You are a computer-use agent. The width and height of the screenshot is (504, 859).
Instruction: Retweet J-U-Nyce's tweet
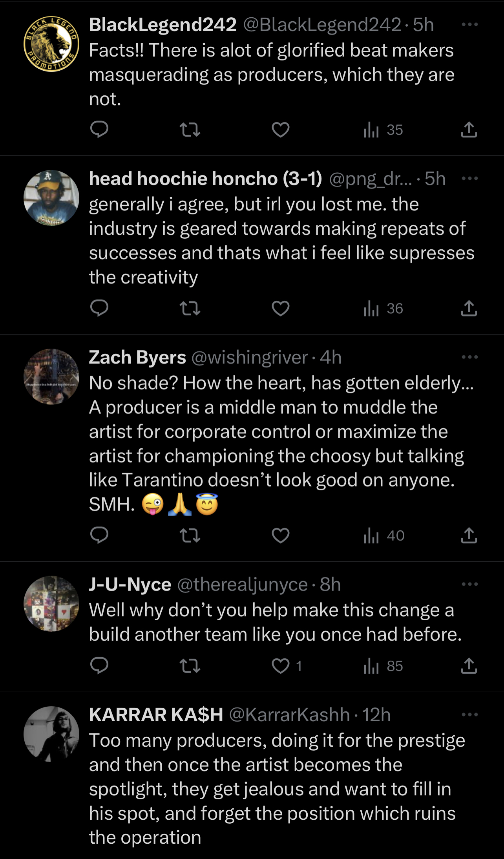190,666
